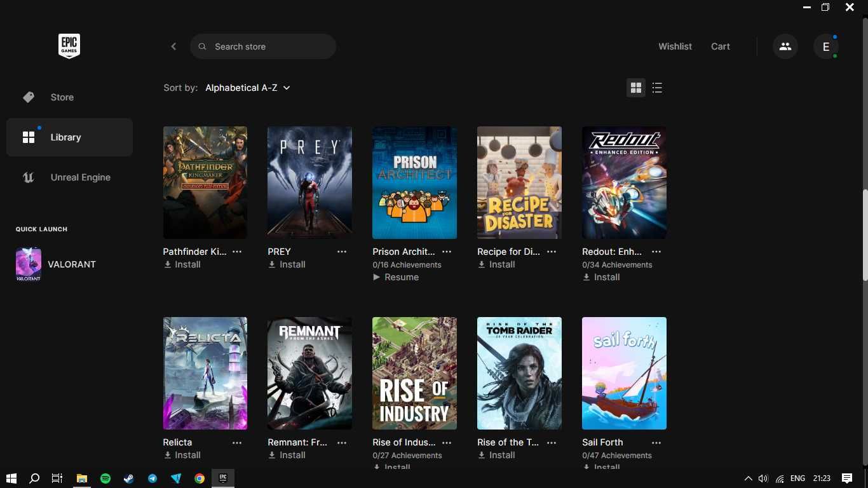Open Relicta cover art

pos(205,373)
